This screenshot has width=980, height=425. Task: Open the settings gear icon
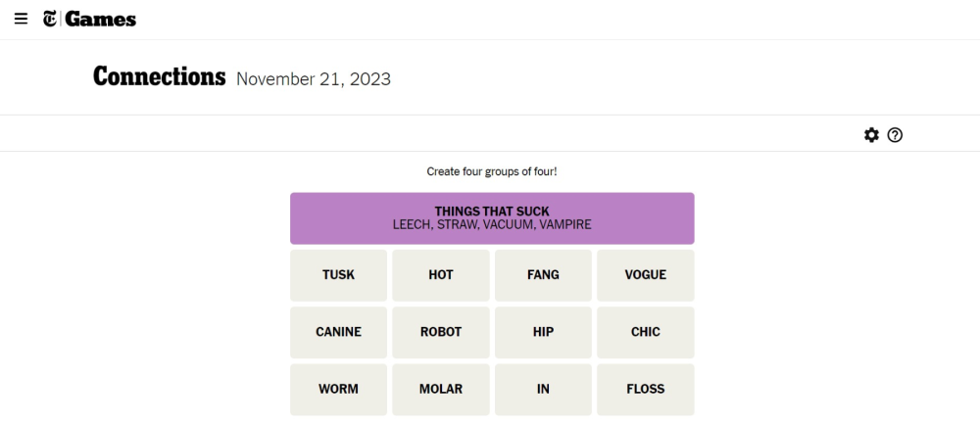click(x=871, y=135)
